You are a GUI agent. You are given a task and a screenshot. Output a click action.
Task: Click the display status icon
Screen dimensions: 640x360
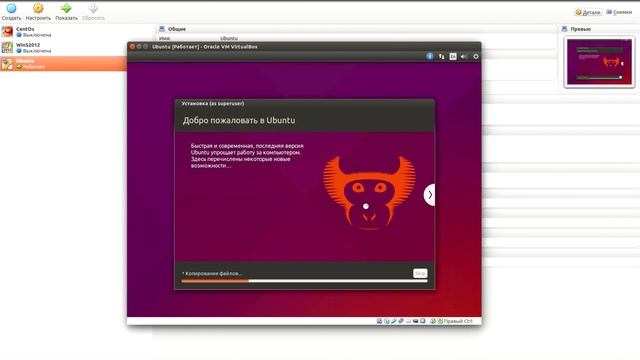[x=416, y=321]
